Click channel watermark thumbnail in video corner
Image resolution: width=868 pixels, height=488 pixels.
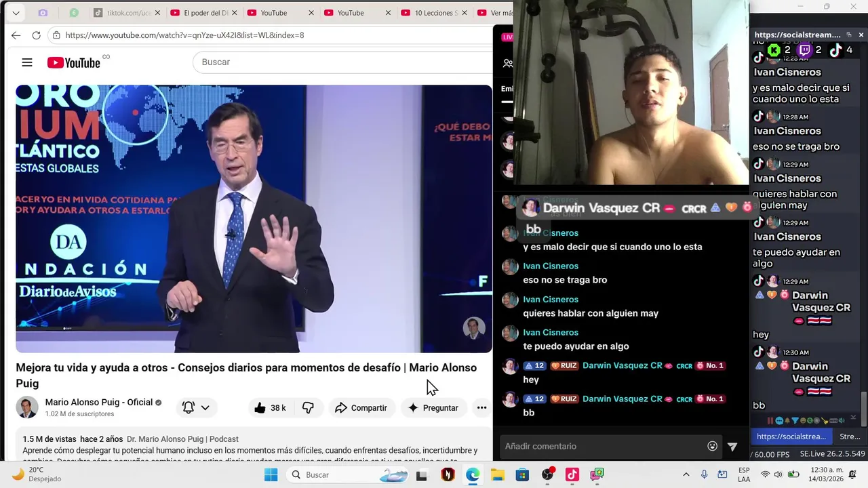pos(474,328)
